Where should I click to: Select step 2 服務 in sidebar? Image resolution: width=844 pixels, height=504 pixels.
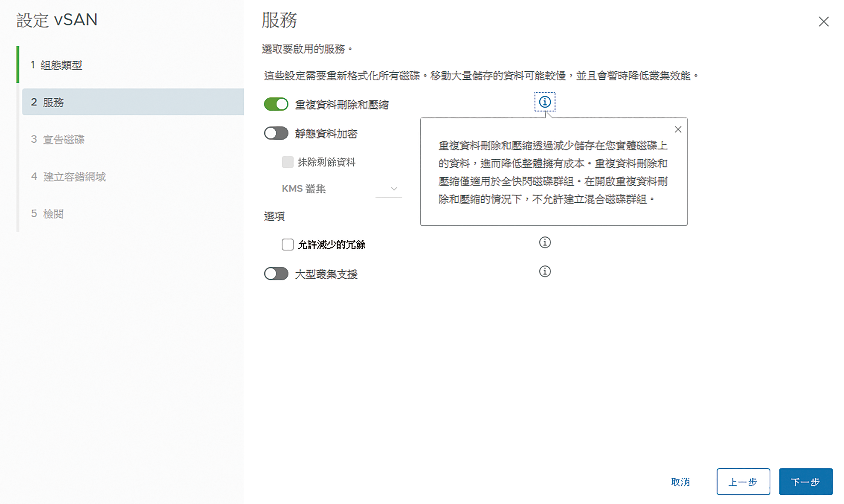[x=133, y=102]
